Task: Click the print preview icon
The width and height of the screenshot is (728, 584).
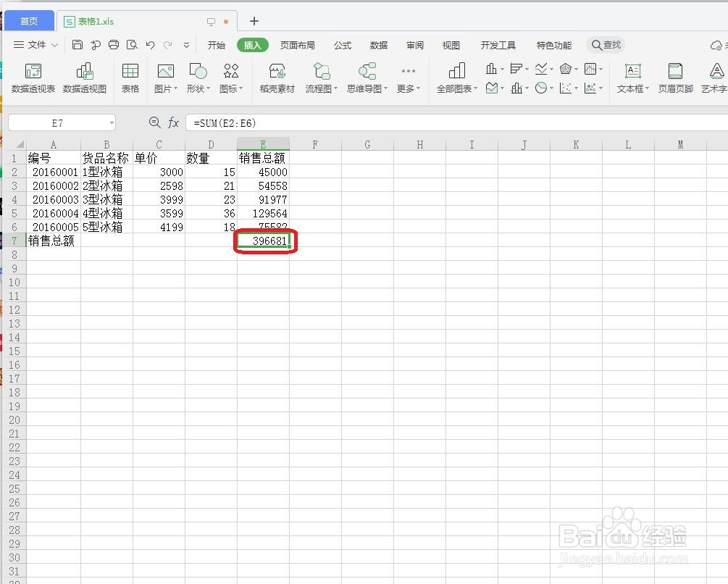Action: 132,44
